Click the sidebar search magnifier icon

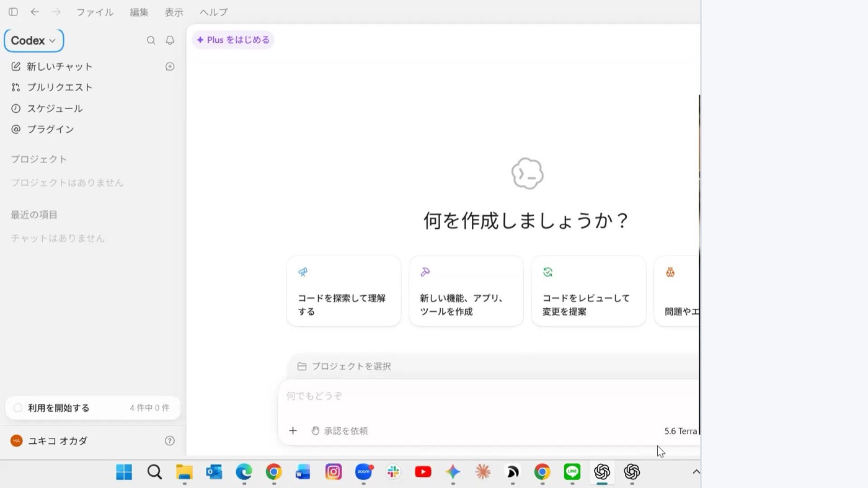[x=151, y=40]
